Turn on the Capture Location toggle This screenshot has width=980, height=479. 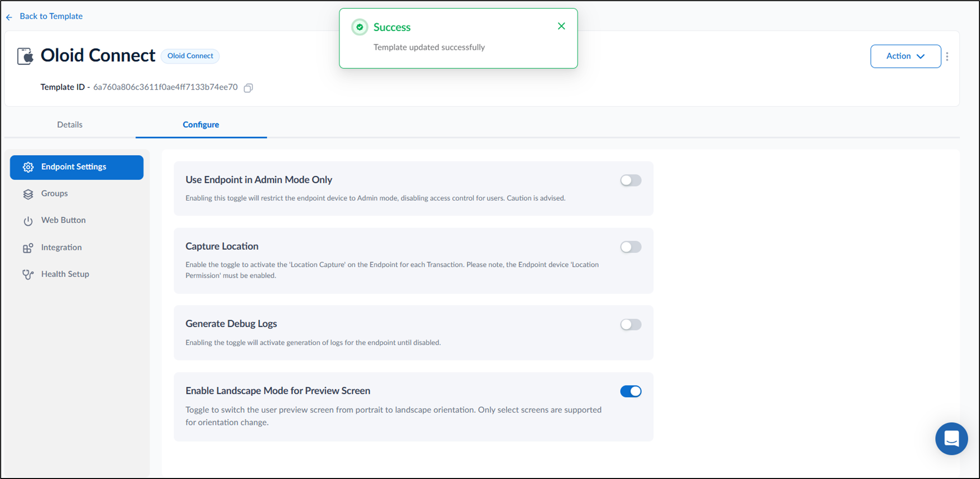631,247
